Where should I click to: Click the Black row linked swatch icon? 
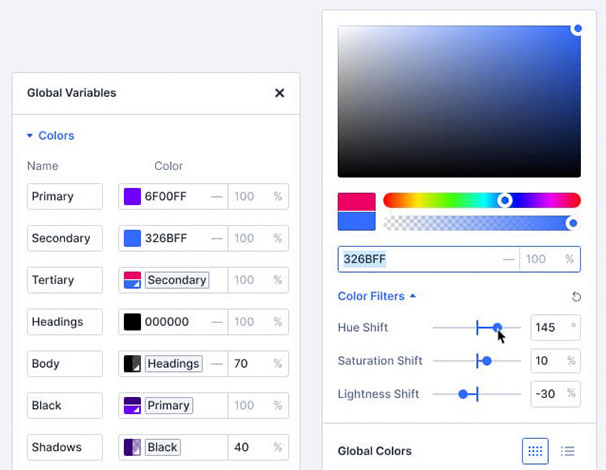coord(132,406)
